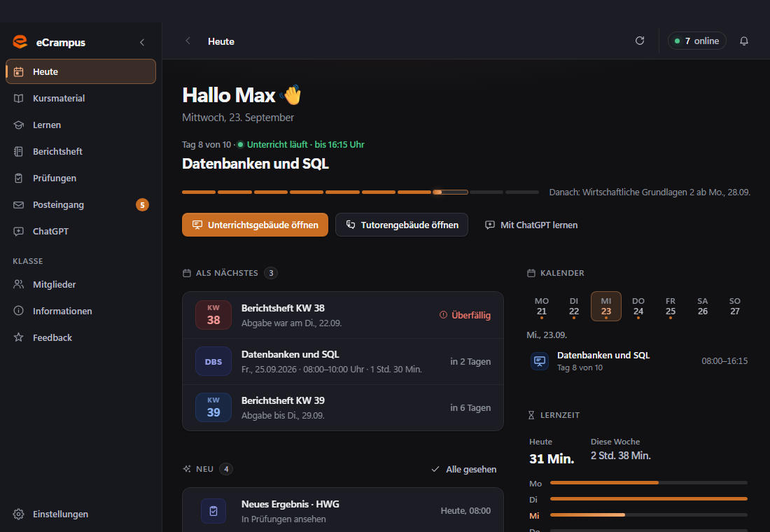Select Monday 21 in calendar
The width and height of the screenshot is (770, 532).
(x=542, y=307)
